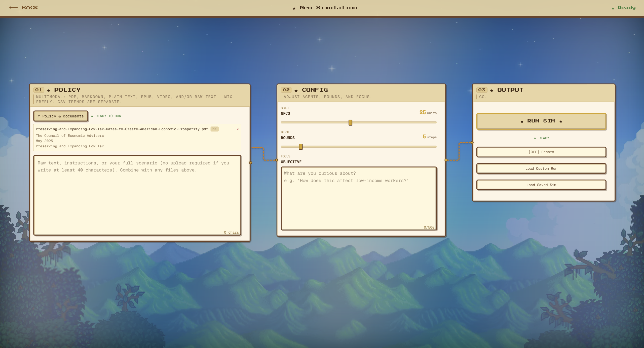Click the policy raw text input area

pyautogui.click(x=137, y=195)
